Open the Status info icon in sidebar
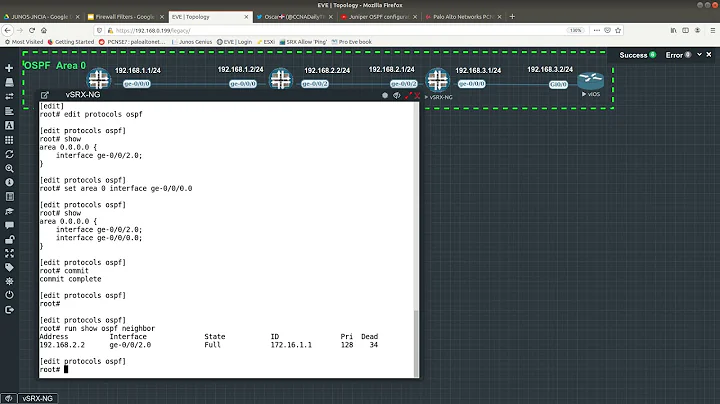Image resolution: width=720 pixels, height=404 pixels. click(9, 182)
